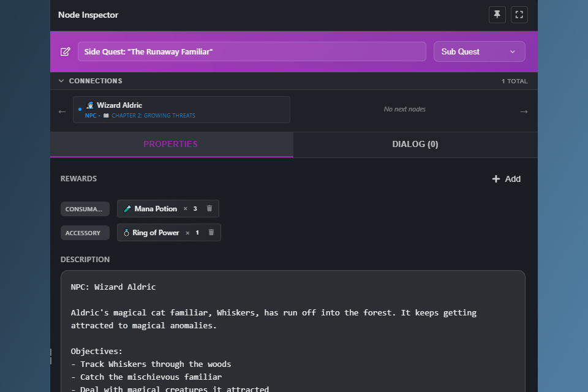Pin the Node Inspector panel
The width and height of the screenshot is (588, 392).
click(497, 15)
